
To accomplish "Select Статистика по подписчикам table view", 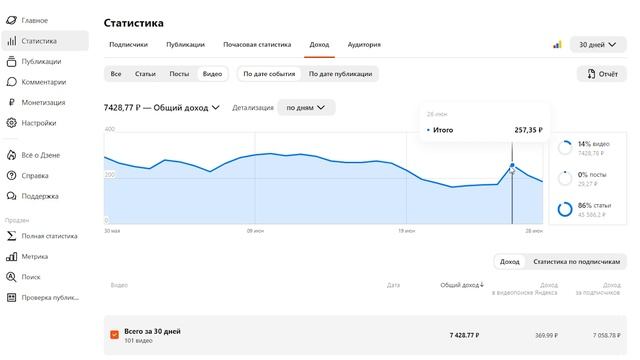I will [577, 262].
